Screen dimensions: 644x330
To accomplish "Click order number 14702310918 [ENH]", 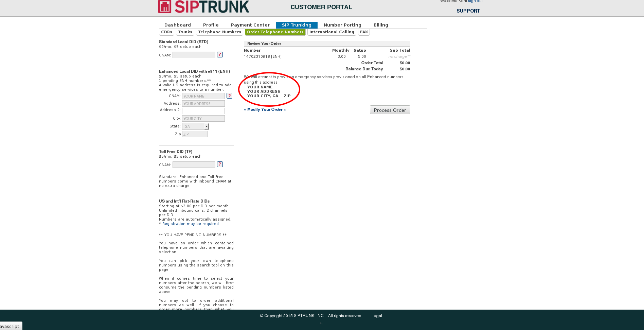I will tap(263, 56).
